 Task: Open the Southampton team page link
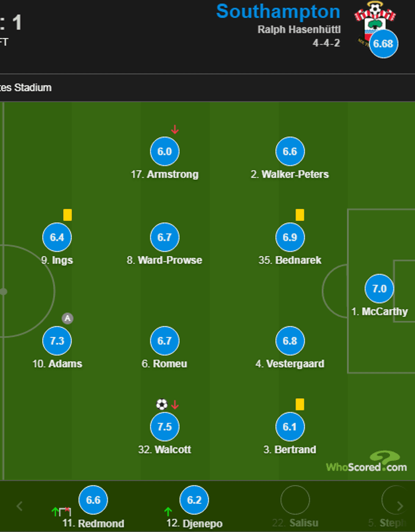pos(278,11)
